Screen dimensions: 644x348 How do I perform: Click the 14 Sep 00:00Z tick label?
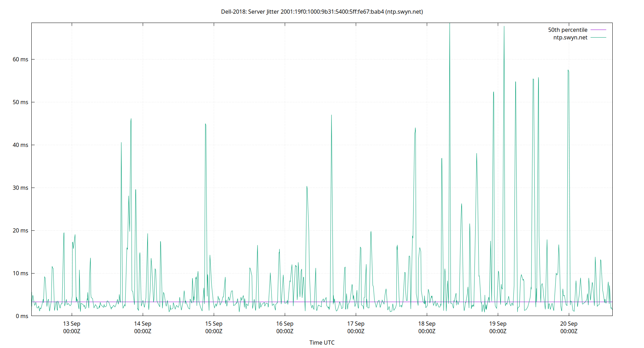point(143,327)
